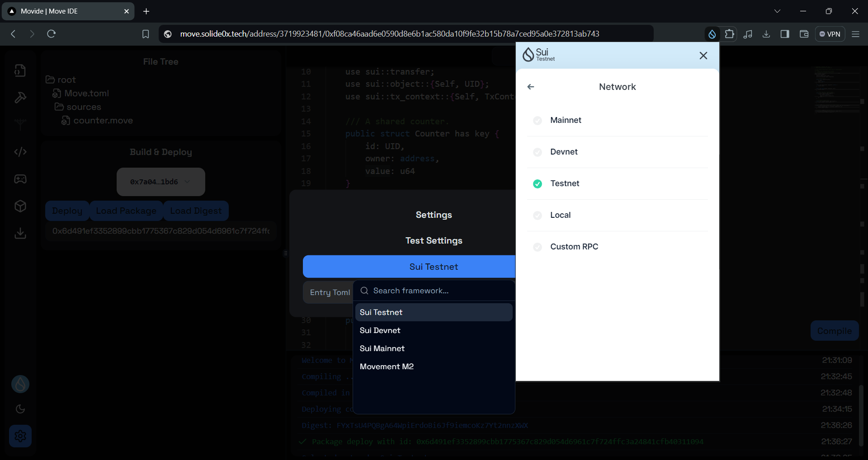Toggle dark mode with the moon icon
Screen dimensions: 868x460
pyautogui.click(x=20, y=409)
